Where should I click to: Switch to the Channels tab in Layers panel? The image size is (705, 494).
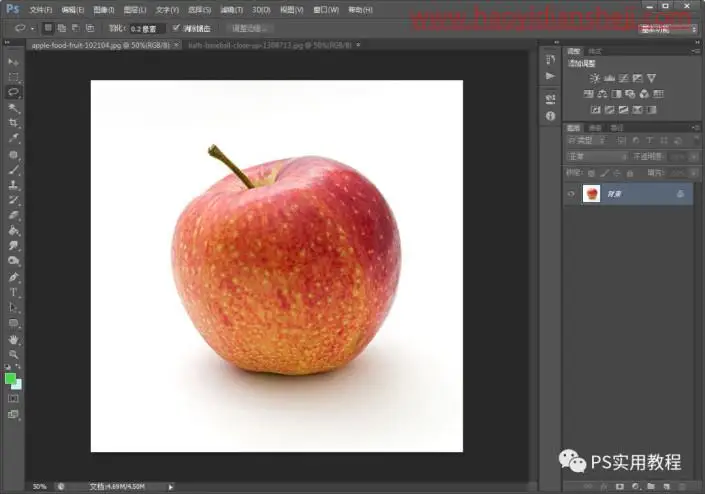(x=595, y=128)
